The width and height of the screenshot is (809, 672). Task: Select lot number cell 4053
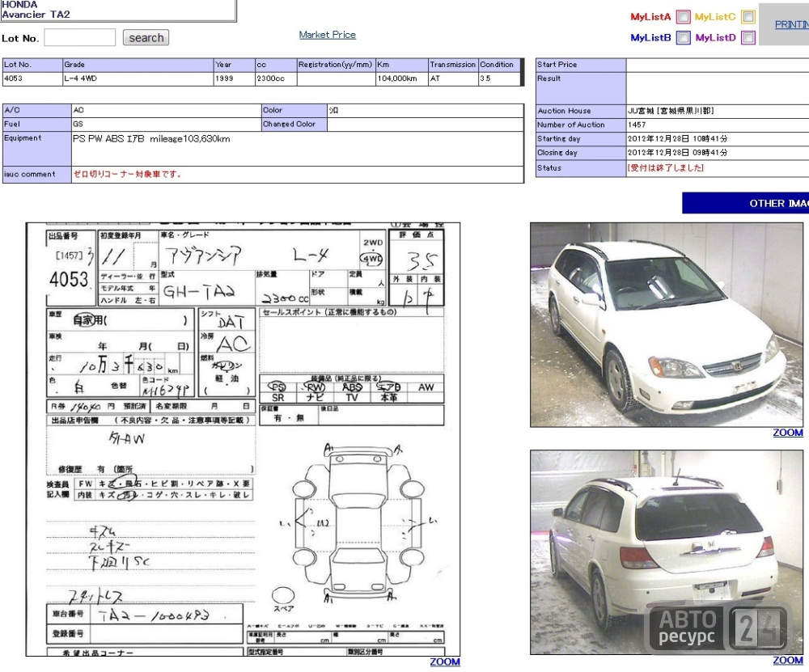[x=32, y=78]
